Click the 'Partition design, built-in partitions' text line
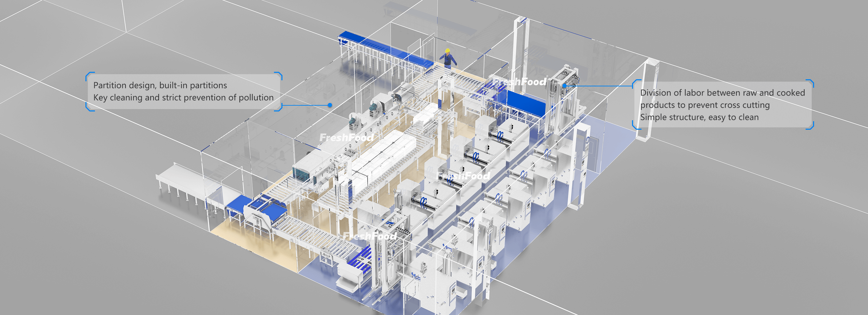 pos(160,85)
